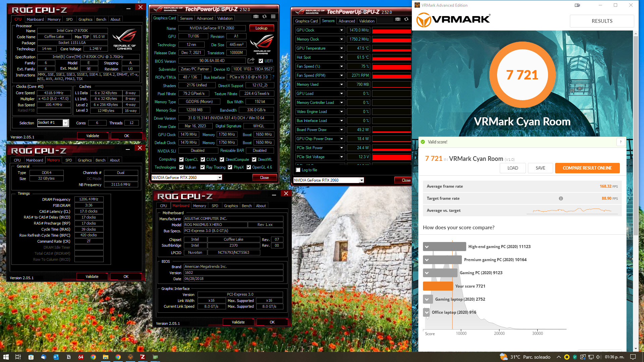The width and height of the screenshot is (644, 362).
Task: Open File Explorer from the taskbar
Action: (x=106, y=357)
